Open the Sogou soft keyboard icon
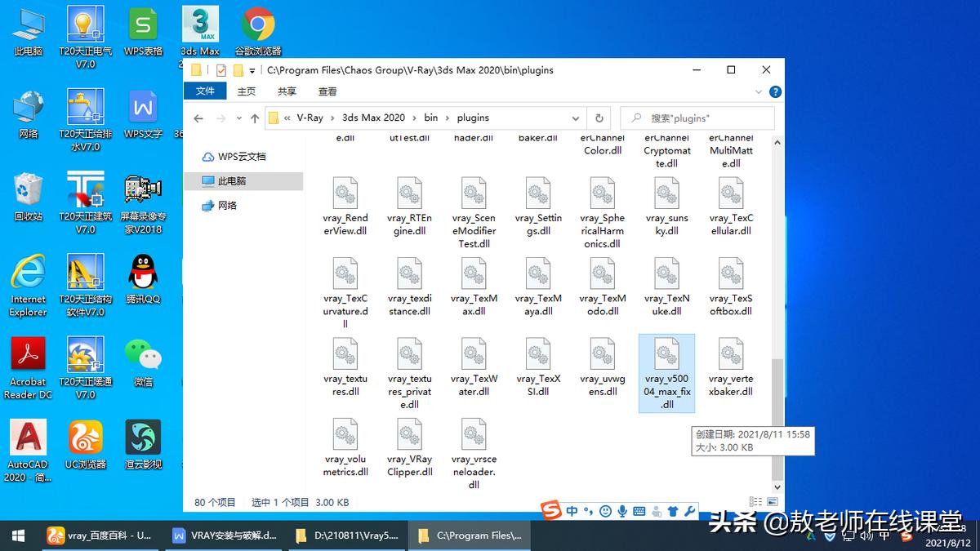This screenshot has height=551, width=980. (x=639, y=511)
